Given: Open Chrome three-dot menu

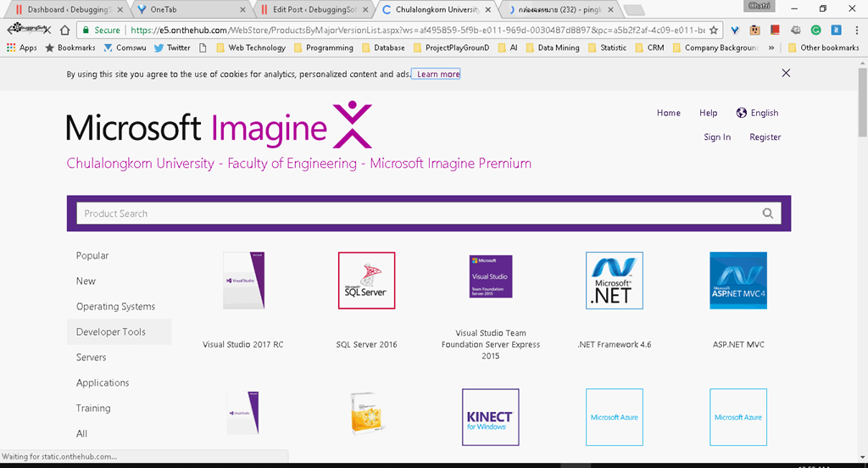Looking at the screenshot, I should [856, 30].
